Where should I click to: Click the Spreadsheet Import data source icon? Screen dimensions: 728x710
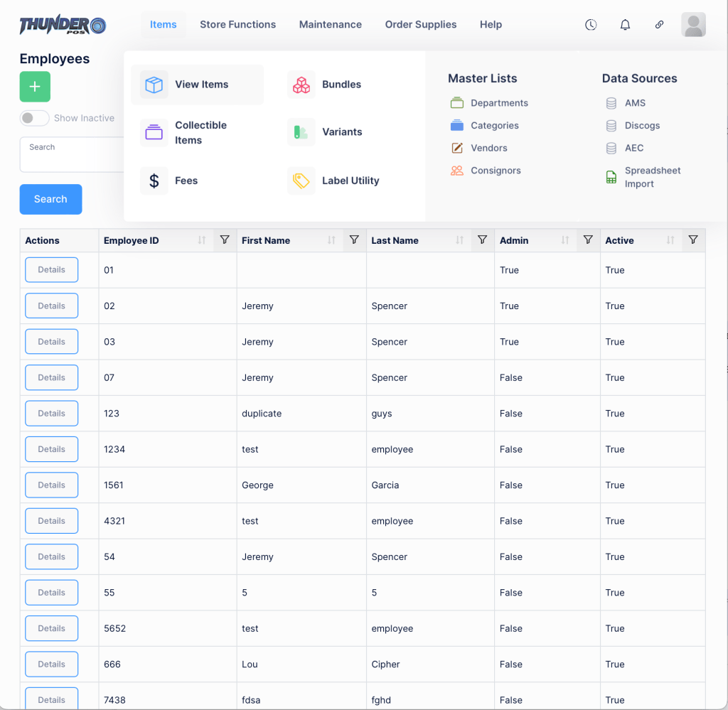[611, 176]
